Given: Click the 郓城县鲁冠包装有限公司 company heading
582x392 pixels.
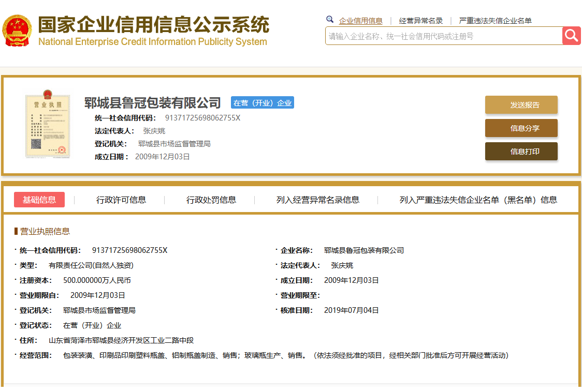Looking at the screenshot, I should pyautogui.click(x=153, y=103).
